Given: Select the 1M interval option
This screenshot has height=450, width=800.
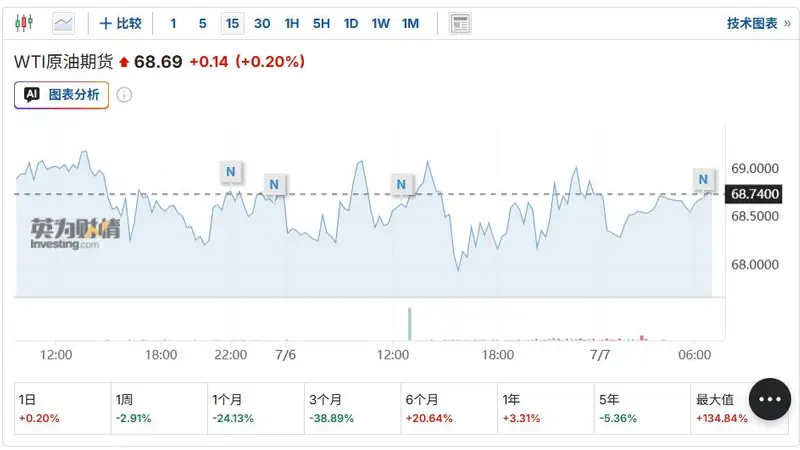Looking at the screenshot, I should coord(410,23).
